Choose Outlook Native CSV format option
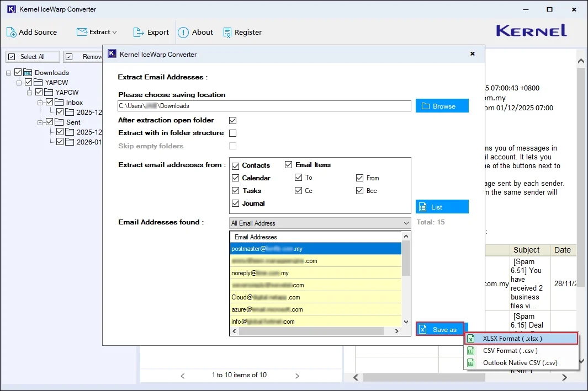This screenshot has height=391, width=588. point(520,363)
